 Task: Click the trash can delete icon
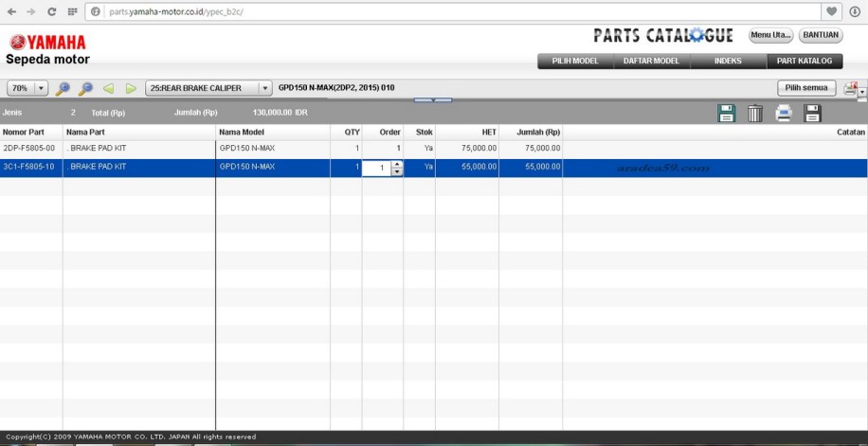[754, 114]
